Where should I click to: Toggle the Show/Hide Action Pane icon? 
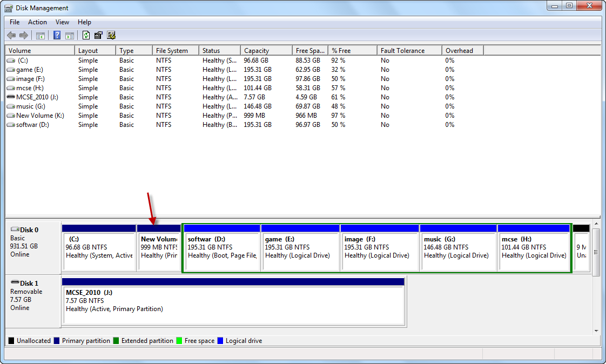(70, 36)
